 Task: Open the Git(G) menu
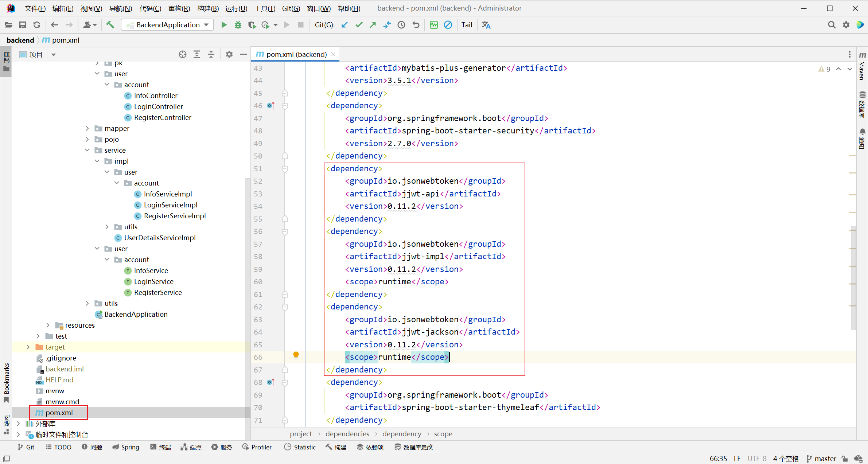coord(291,8)
